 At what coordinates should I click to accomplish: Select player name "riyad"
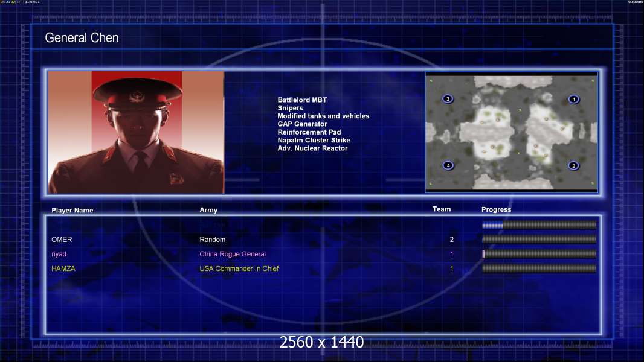(59, 254)
